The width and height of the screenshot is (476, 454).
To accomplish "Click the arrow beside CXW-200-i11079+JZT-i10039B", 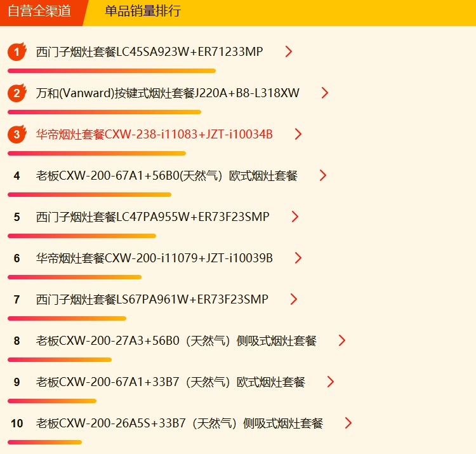I will [298, 258].
